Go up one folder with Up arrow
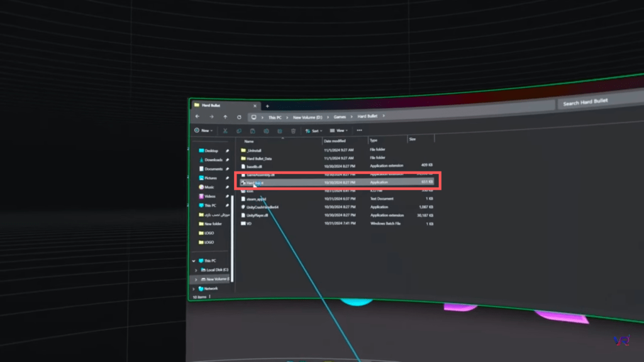Viewport: 644px width, 362px height. (225, 117)
